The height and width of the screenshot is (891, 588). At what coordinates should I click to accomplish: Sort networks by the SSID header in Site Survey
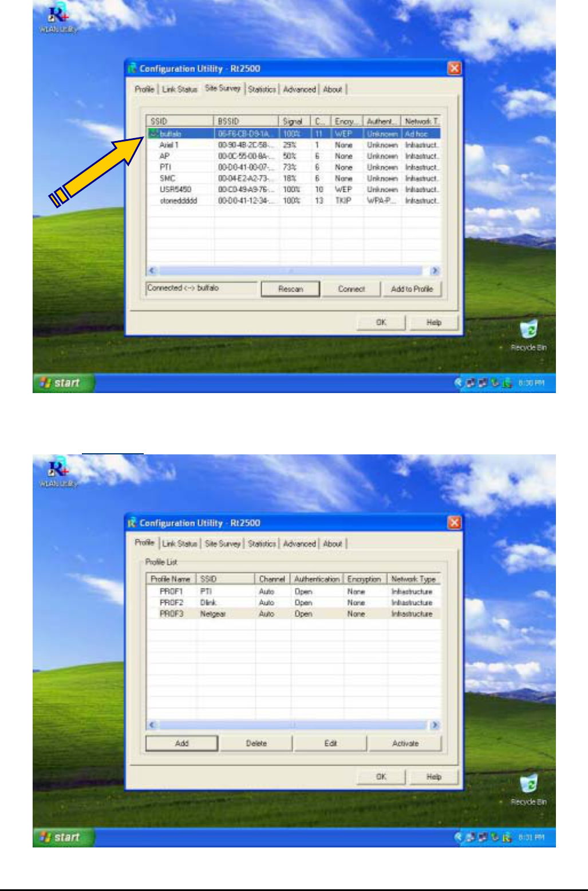(x=181, y=121)
